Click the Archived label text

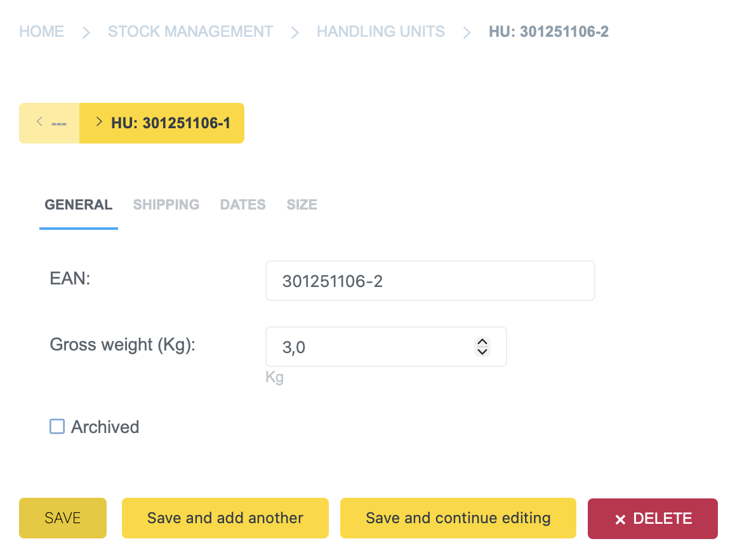(x=105, y=427)
